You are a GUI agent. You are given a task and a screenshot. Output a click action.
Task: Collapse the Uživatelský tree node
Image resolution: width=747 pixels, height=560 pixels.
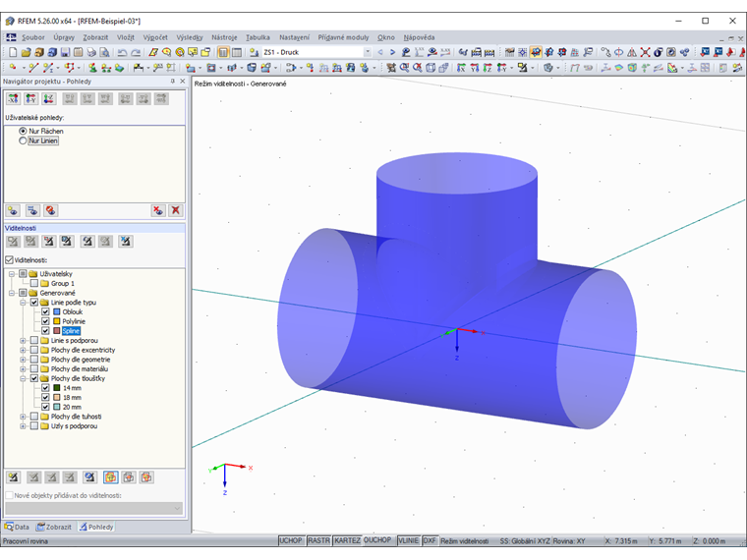pos(12,274)
